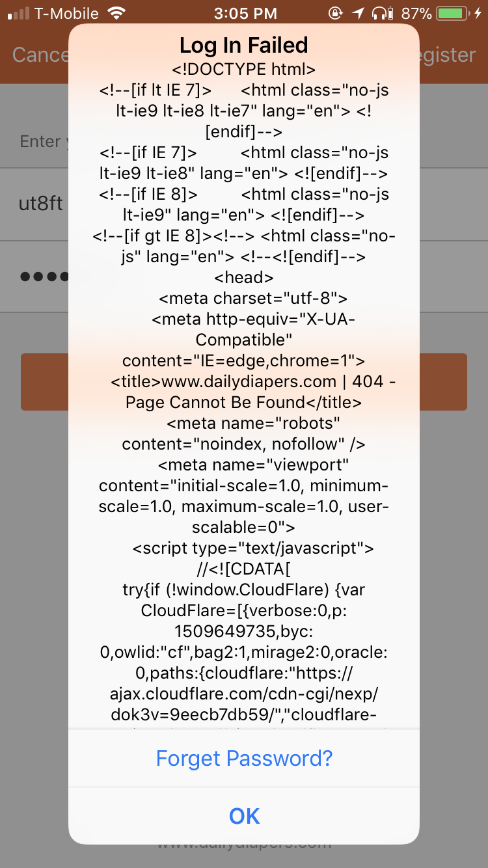Viewport: 488px width, 868px height.
Task: Dismiss the alert with OK
Action: click(244, 816)
